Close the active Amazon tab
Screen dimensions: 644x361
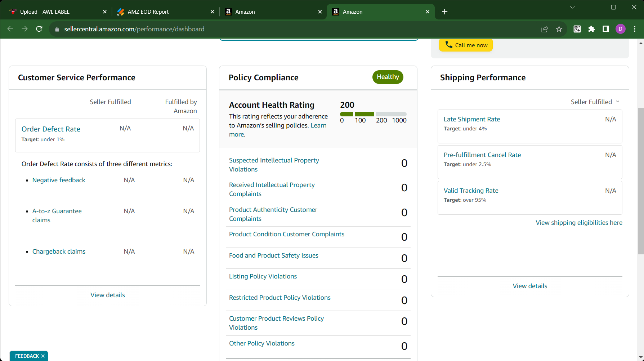pos(428,12)
